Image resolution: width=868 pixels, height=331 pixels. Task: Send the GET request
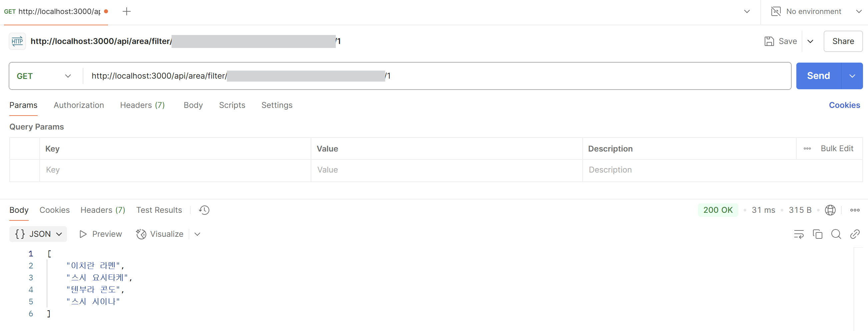pyautogui.click(x=818, y=76)
